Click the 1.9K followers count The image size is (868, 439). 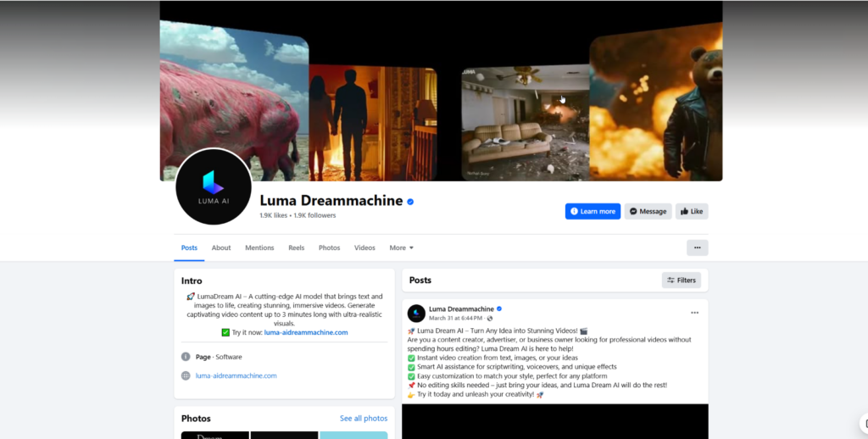click(314, 215)
